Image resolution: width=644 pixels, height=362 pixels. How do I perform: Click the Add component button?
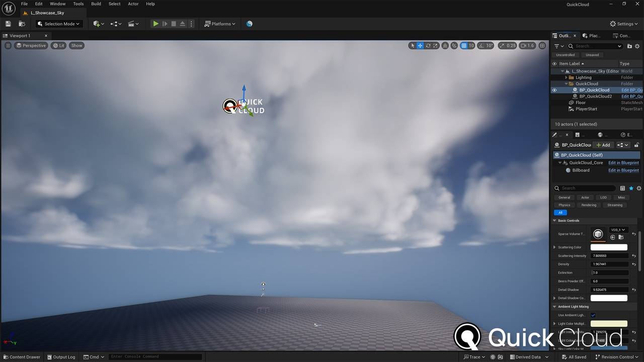pos(603,145)
